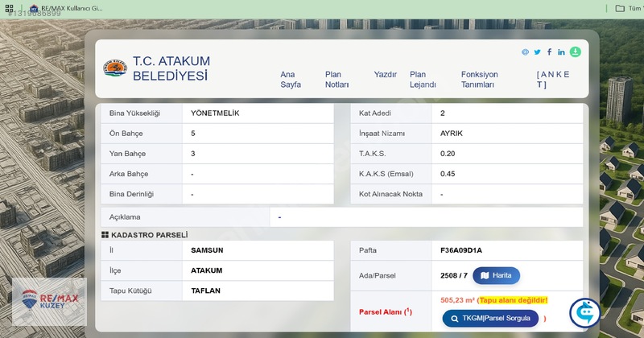The width and height of the screenshot is (644, 338).
Task: Click the T.C. ATAKUM BELEDİYESİ title
Action: tap(171, 68)
